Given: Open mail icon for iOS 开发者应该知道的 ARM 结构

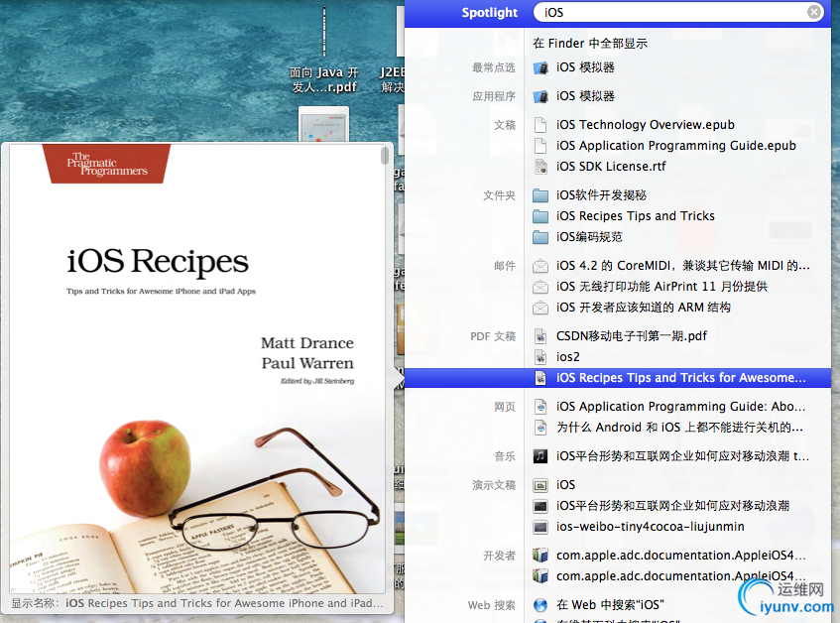Looking at the screenshot, I should click(x=540, y=308).
